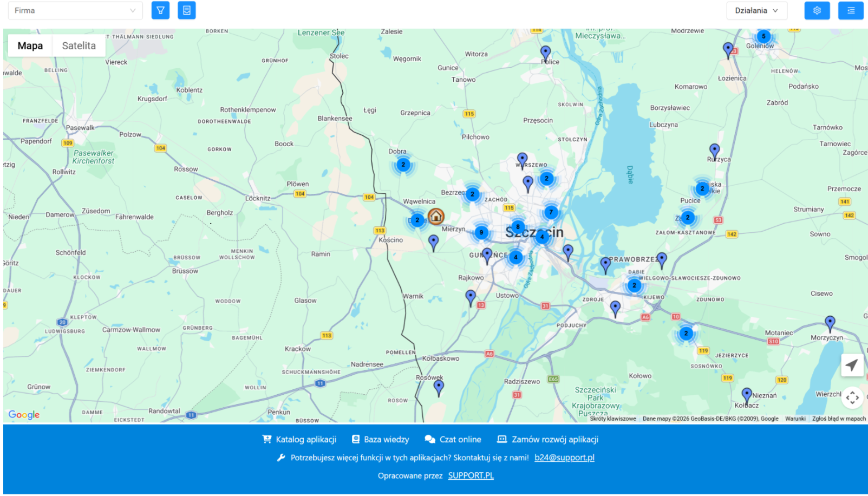Open settings with the gear icon

click(817, 10)
